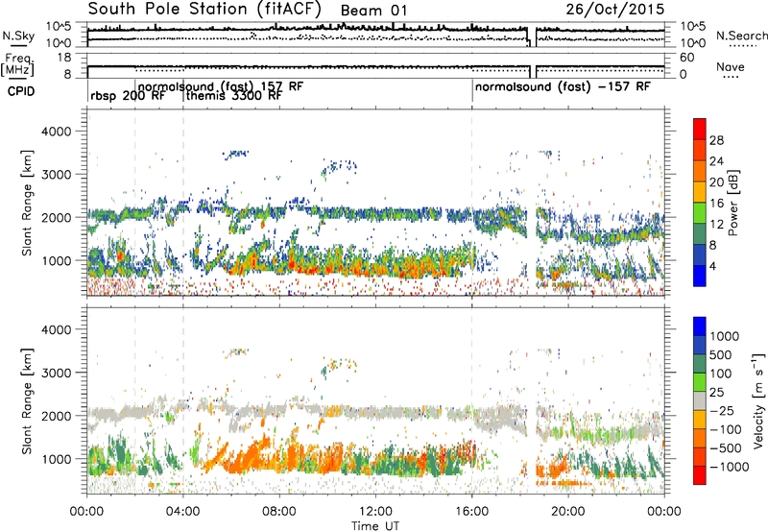This screenshot has height=532, width=768.
Task: Click 'normalsound (fast) 157 RF' label
Action: coord(221,86)
